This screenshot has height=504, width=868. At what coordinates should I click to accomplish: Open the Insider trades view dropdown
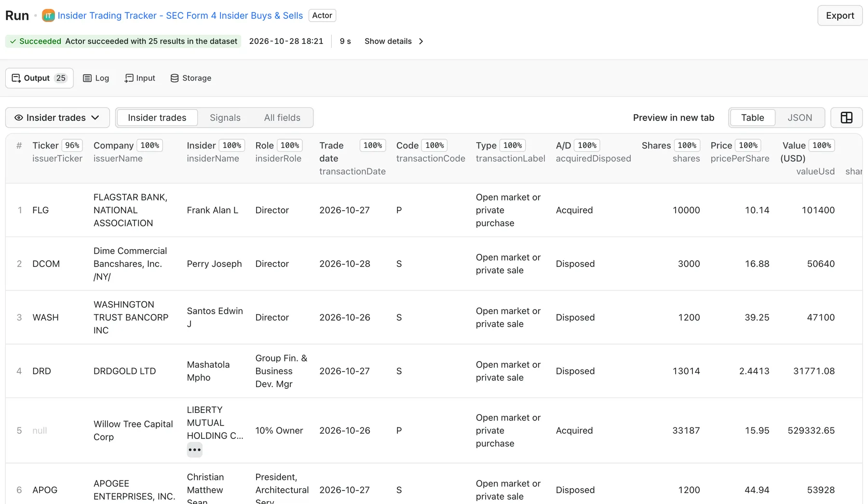tap(57, 118)
